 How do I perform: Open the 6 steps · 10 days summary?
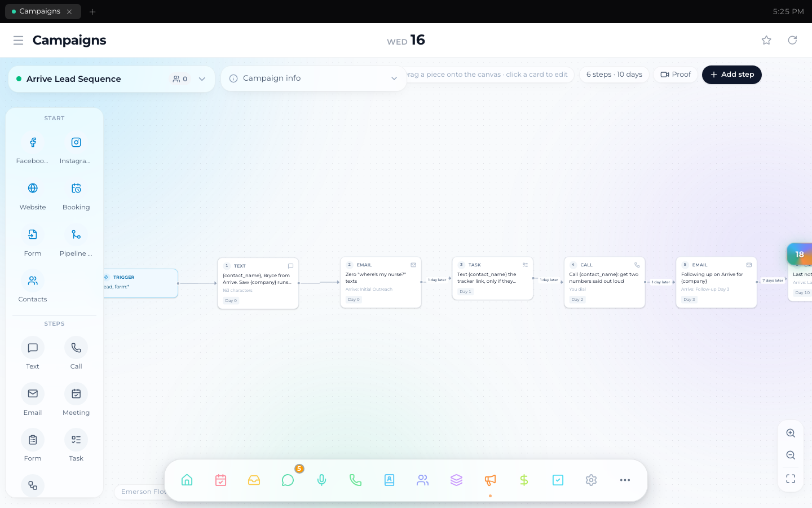click(614, 75)
